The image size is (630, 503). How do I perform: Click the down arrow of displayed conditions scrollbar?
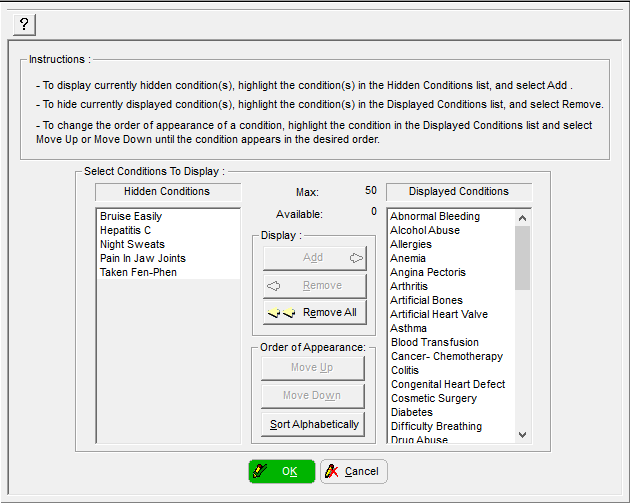[x=522, y=435]
